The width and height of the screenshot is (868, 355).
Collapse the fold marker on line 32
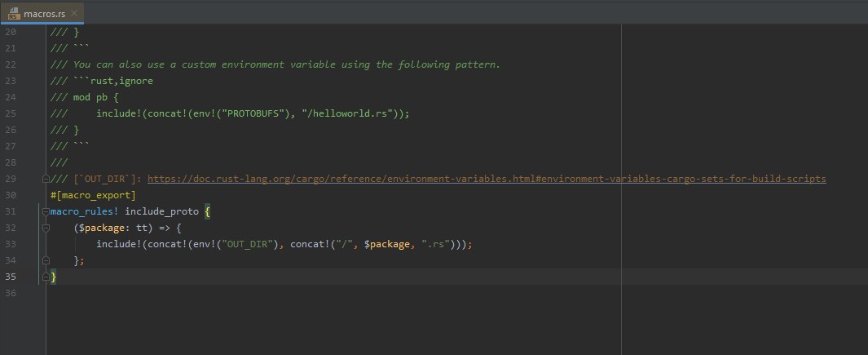pyautogui.click(x=46, y=228)
